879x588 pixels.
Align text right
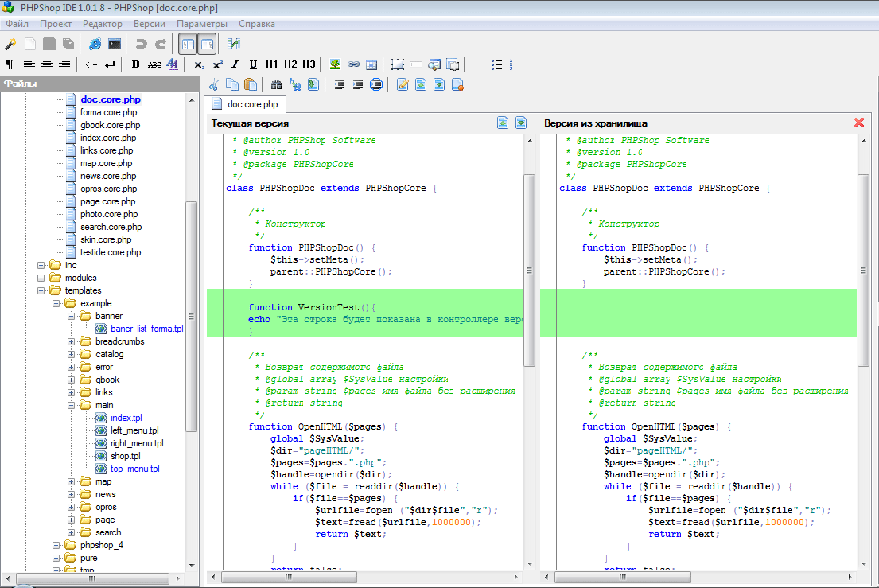(x=64, y=64)
